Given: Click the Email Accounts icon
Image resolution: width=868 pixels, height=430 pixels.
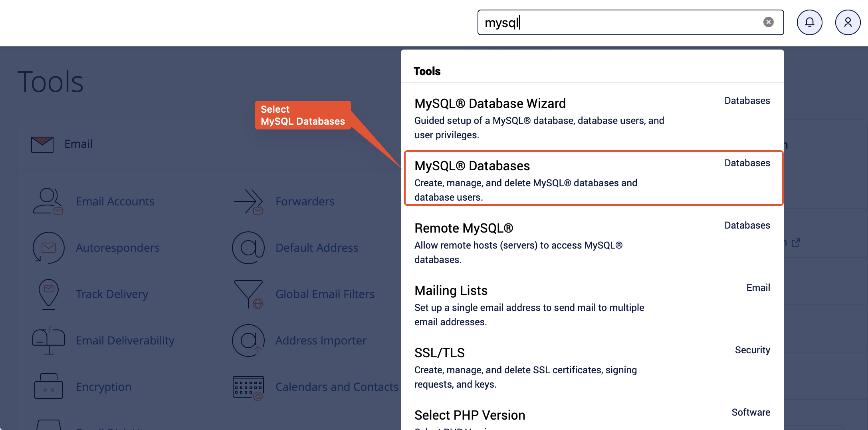Looking at the screenshot, I should point(48,201).
